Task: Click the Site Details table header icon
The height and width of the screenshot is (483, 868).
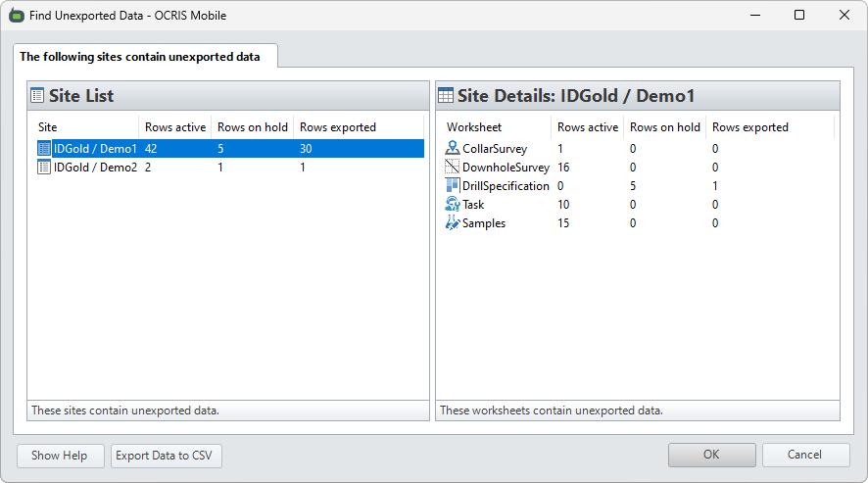Action: tap(446, 95)
